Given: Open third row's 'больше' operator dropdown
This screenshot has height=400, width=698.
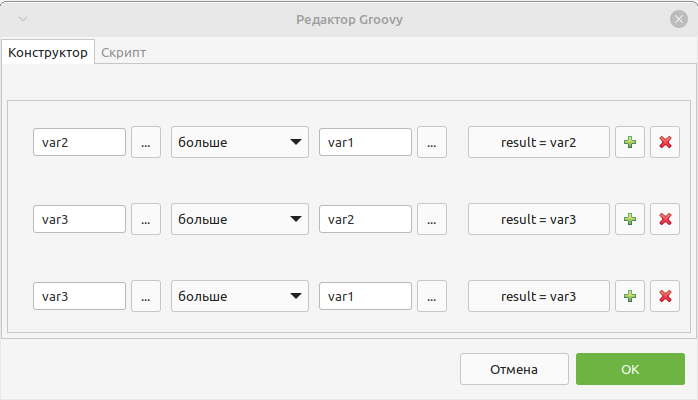Looking at the screenshot, I should pos(240,296).
